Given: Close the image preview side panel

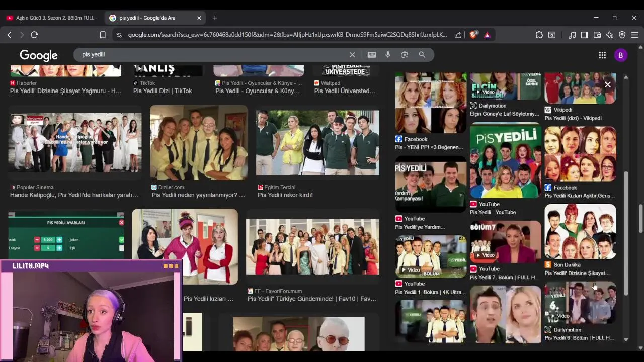Looking at the screenshot, I should click(x=608, y=84).
